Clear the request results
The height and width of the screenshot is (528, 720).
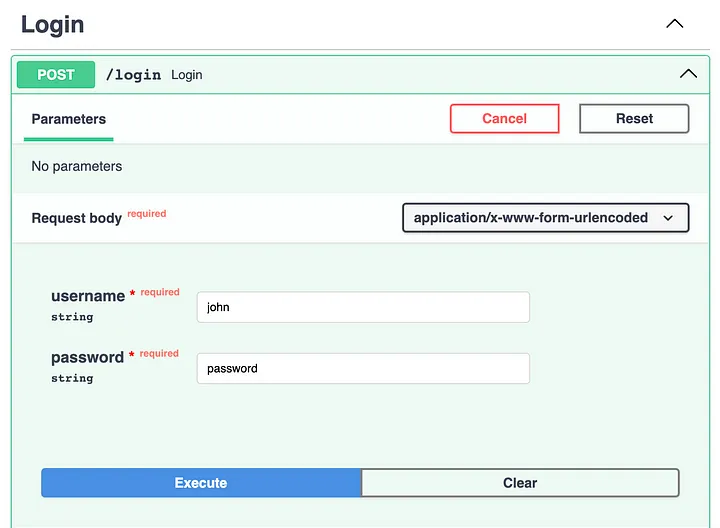[x=520, y=483]
